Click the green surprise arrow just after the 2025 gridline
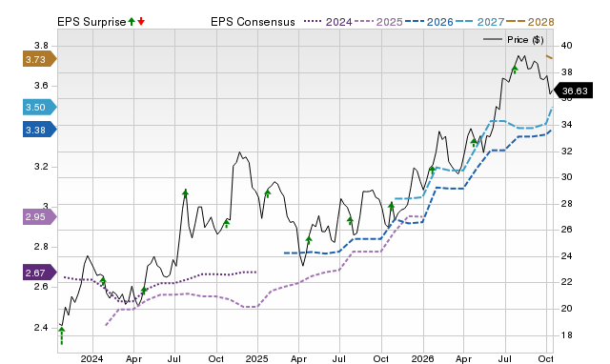The height and width of the screenshot is (364, 610). tap(267, 193)
